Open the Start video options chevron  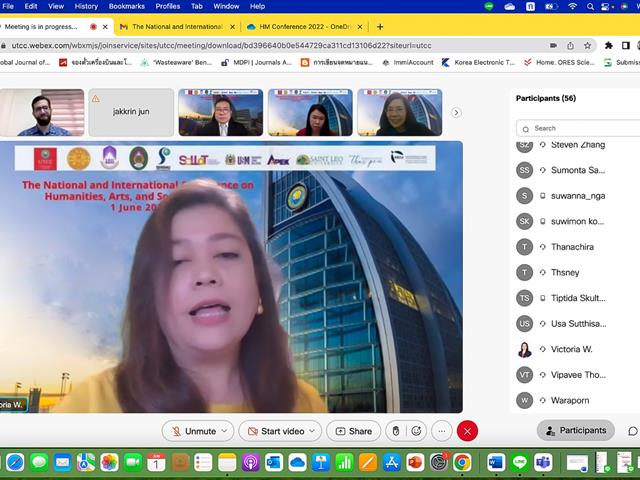(312, 431)
